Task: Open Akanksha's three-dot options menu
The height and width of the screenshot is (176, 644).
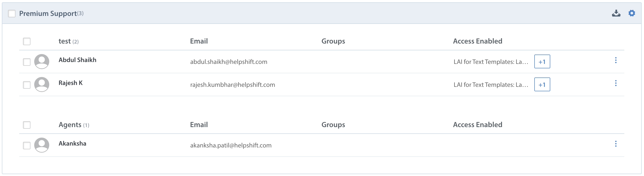Action: [615, 144]
